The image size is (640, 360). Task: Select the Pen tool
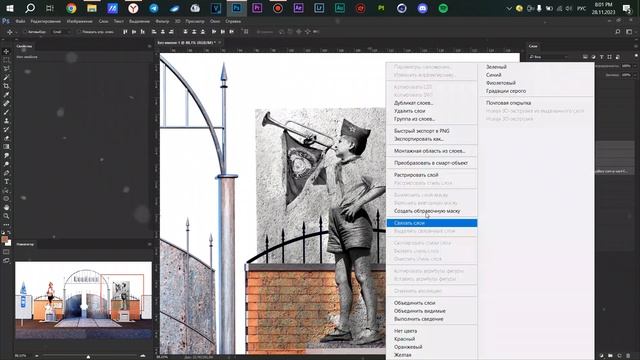click(x=6, y=173)
